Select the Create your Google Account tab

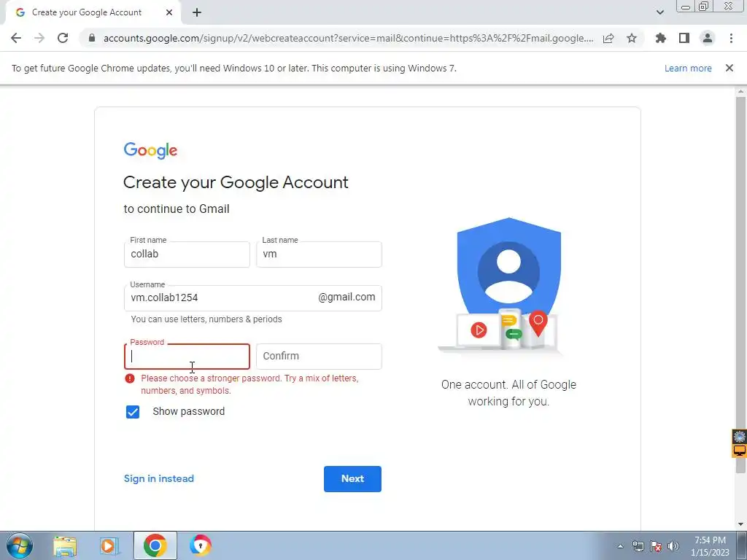(93, 12)
